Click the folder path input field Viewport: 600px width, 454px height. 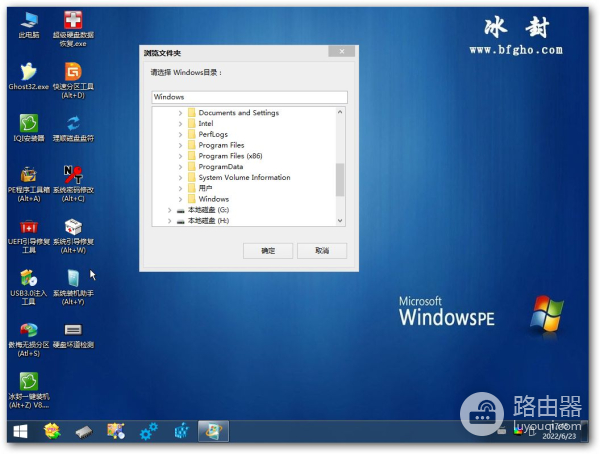pyautogui.click(x=248, y=97)
